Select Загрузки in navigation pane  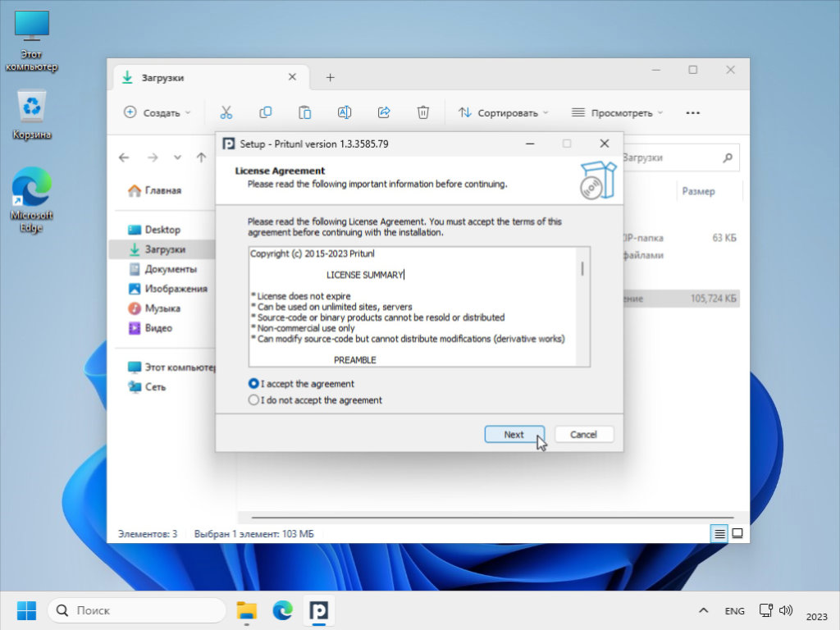162,249
